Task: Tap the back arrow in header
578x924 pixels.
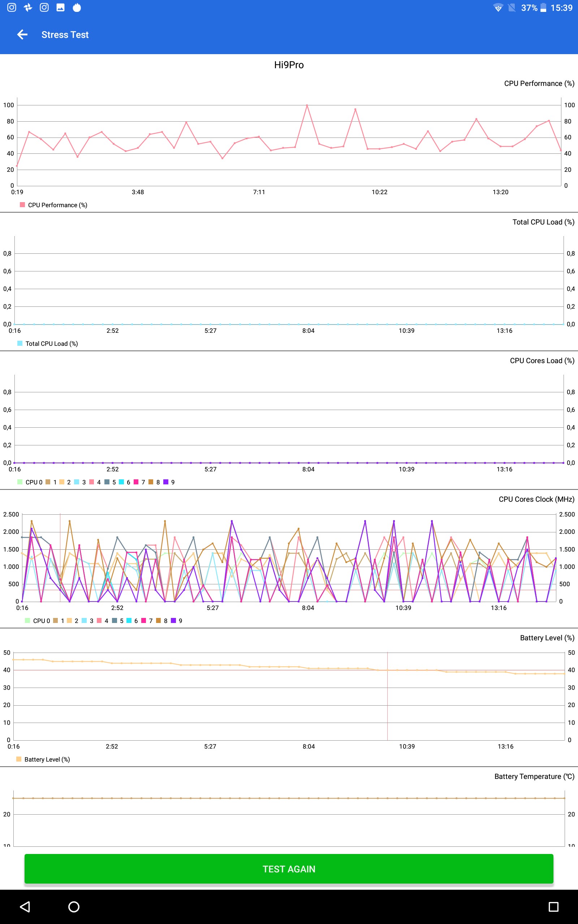Action: pos(22,35)
